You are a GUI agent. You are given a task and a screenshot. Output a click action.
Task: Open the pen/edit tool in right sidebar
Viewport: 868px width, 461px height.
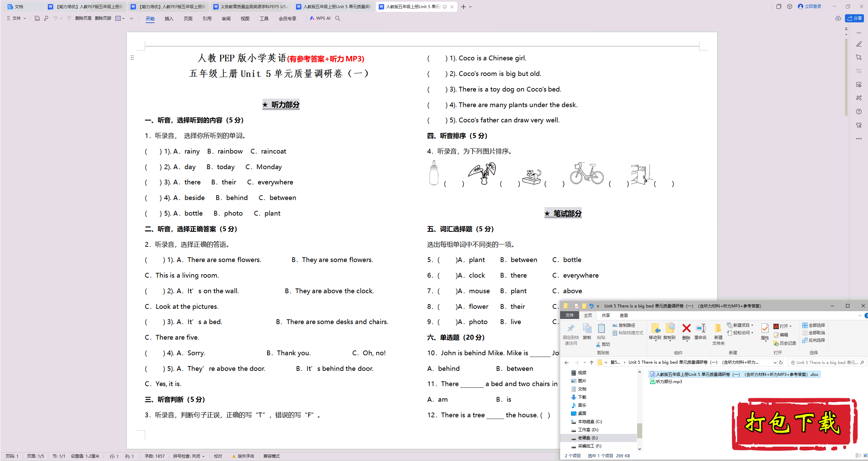[x=859, y=44]
